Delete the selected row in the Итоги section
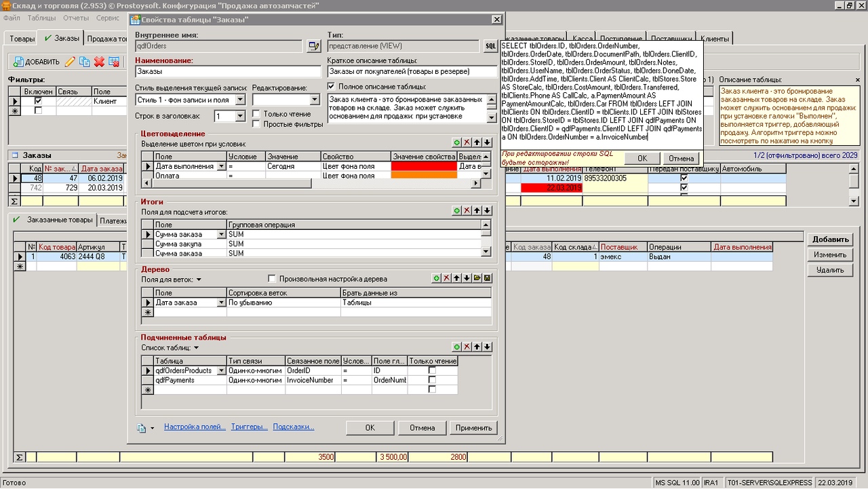The image size is (868, 489). [467, 211]
